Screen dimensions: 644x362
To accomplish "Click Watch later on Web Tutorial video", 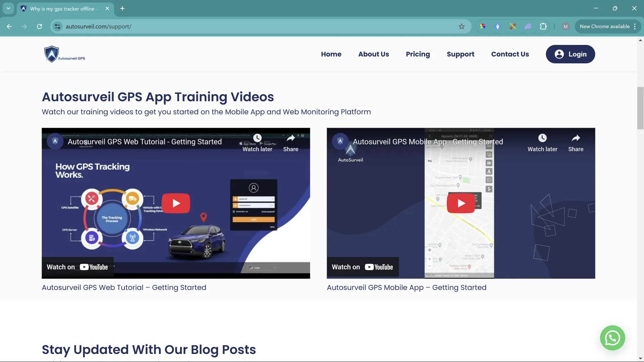I will pyautogui.click(x=257, y=142).
